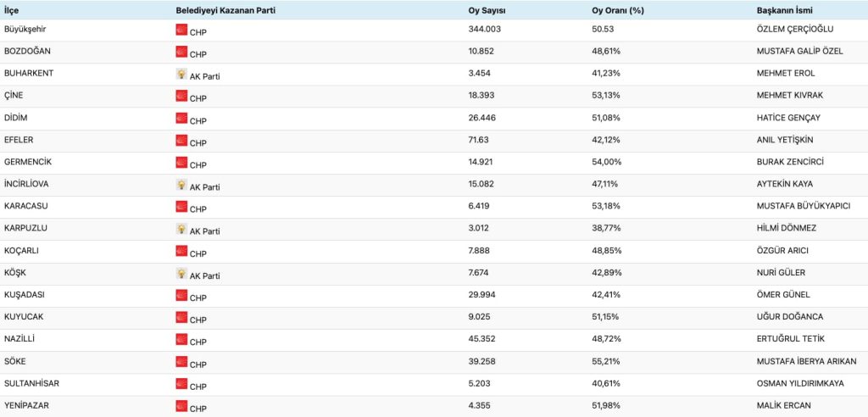Screen dimensions: 868x417
Task: Click the AK Parti logo in İNCİRLİOVA row
Action: 181,184
